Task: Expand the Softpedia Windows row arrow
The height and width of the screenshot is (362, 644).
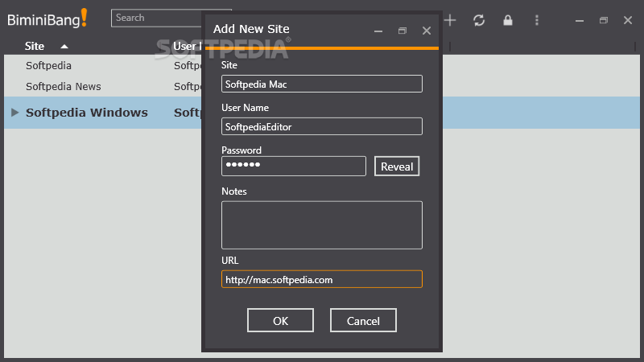Action: point(14,113)
